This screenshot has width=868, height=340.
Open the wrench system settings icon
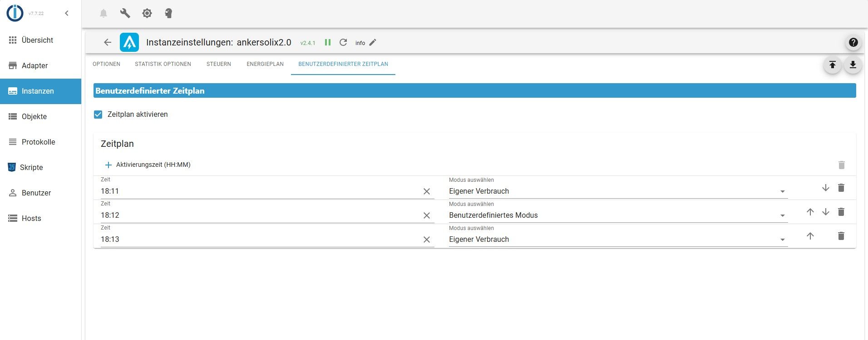click(x=125, y=13)
